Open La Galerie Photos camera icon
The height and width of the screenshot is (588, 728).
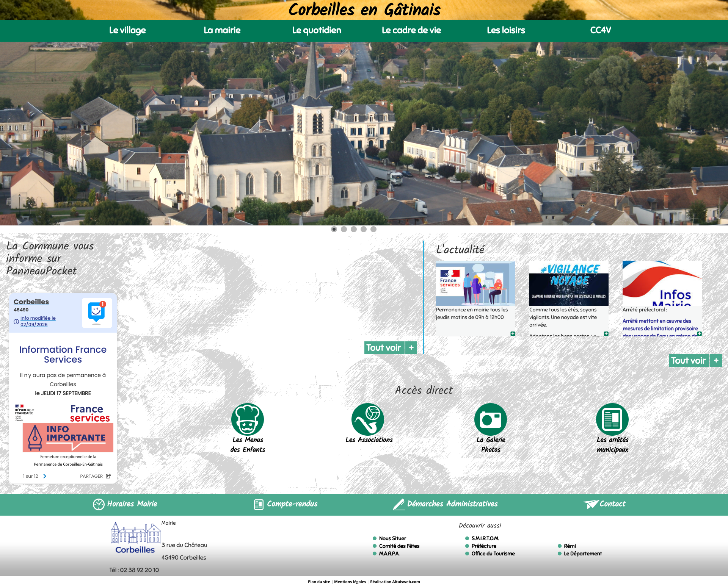tap(491, 419)
